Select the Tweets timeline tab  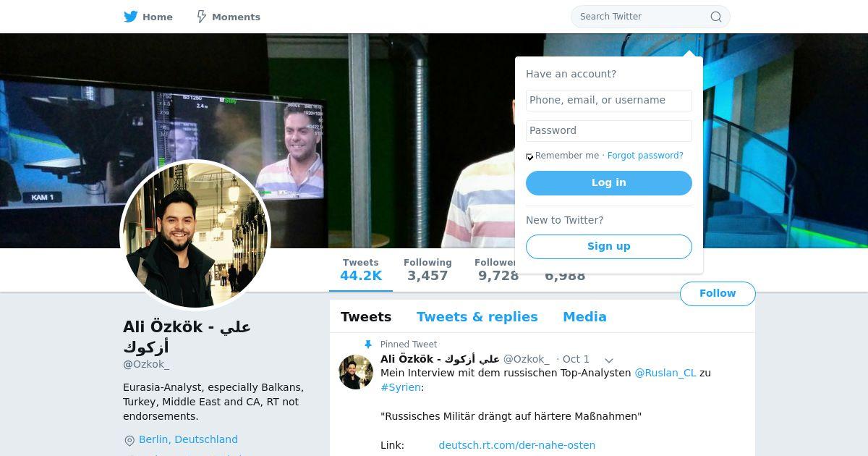pos(366,317)
